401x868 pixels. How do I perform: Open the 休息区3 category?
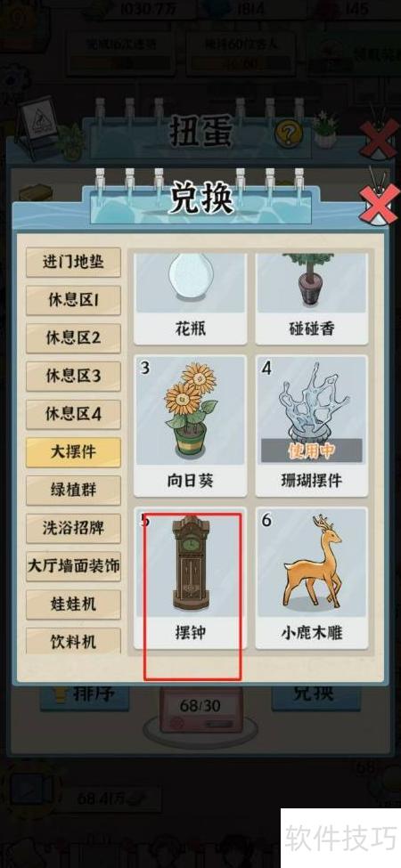pos(73,377)
